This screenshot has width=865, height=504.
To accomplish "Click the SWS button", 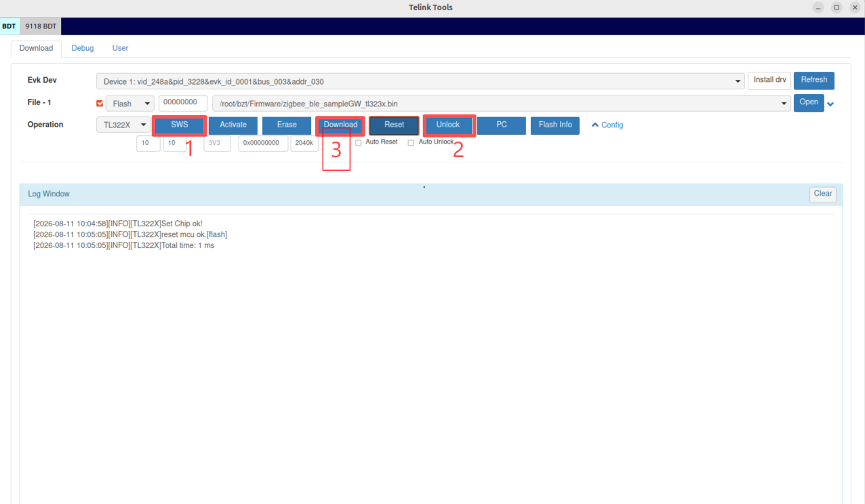I will (x=180, y=125).
